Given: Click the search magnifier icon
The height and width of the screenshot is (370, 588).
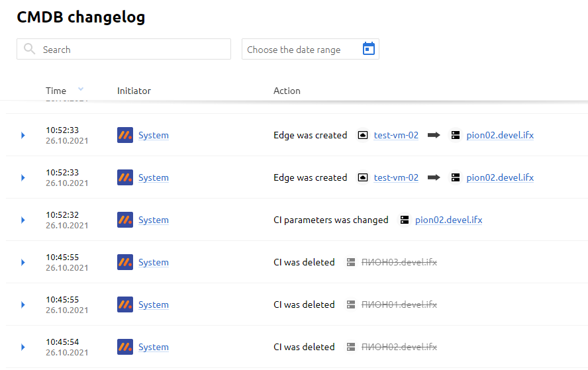Looking at the screenshot, I should [x=29, y=49].
